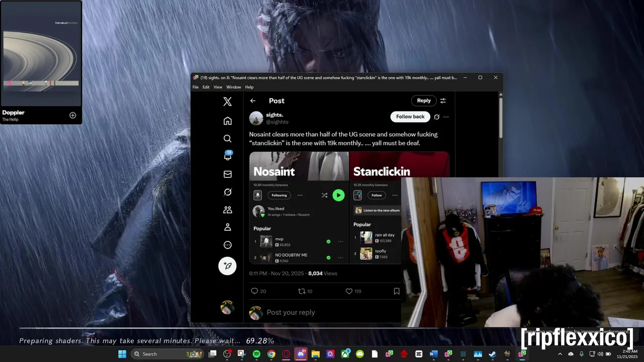Click the 6:11 PM Nov 20, 2025 timestamp
The height and width of the screenshot is (362, 644).
[x=276, y=274]
